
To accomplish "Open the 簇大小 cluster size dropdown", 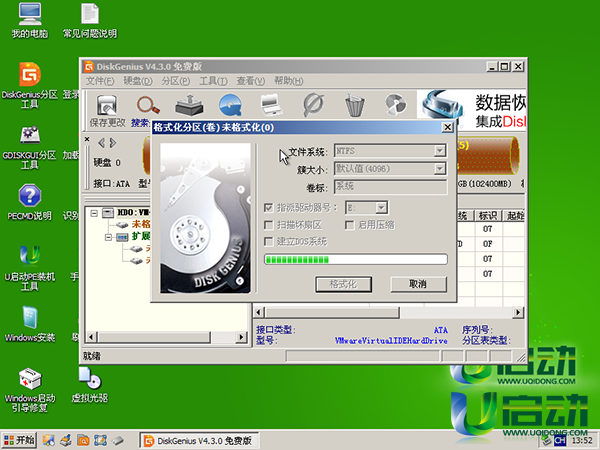I will coord(440,168).
